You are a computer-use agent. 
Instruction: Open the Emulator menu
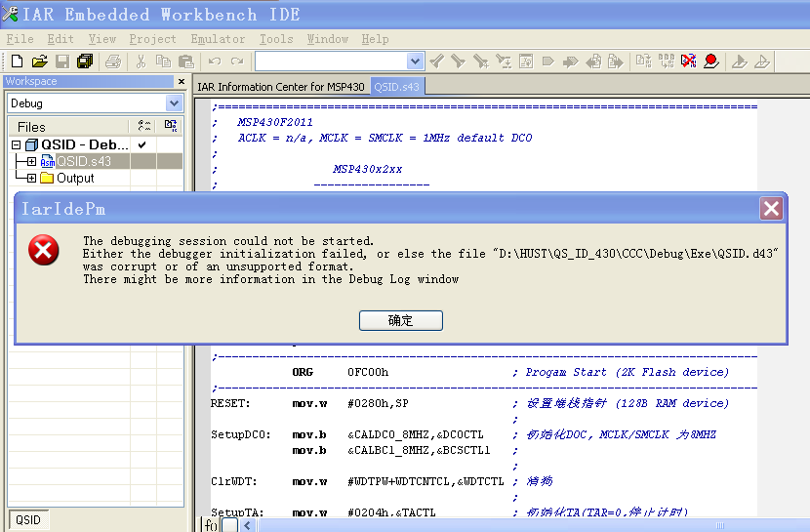pyautogui.click(x=218, y=39)
